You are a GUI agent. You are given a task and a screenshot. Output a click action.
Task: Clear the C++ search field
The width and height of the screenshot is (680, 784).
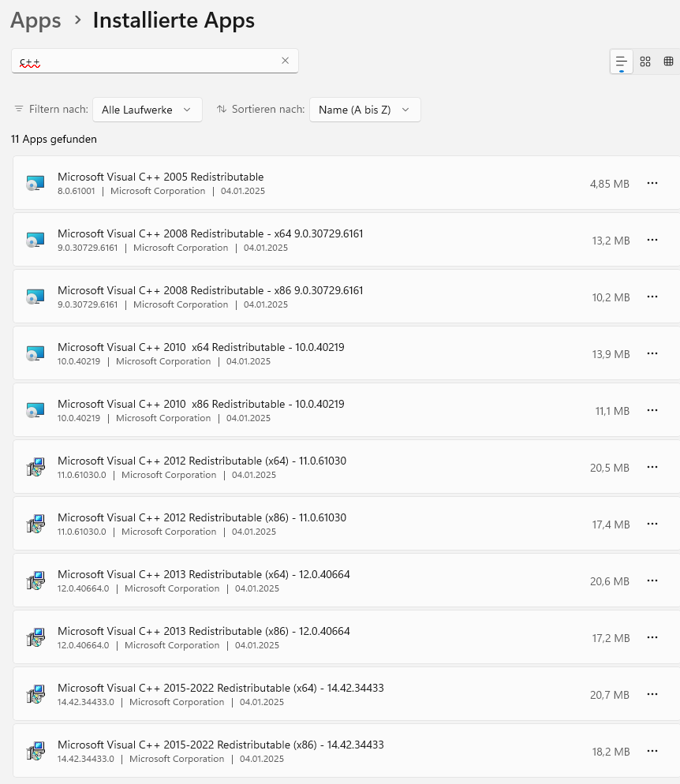285,61
